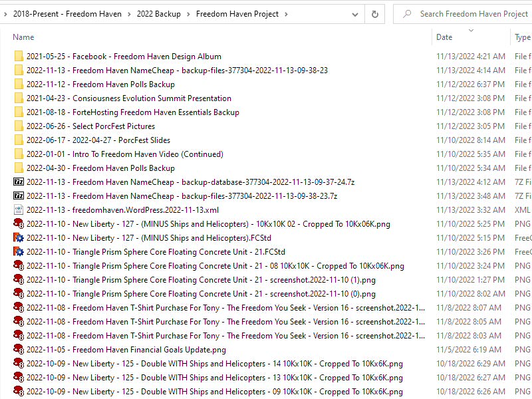532x399 pixels.
Task: Click PNG icon for New Liberty 127 10Kx10K 02
Action: pos(19,224)
